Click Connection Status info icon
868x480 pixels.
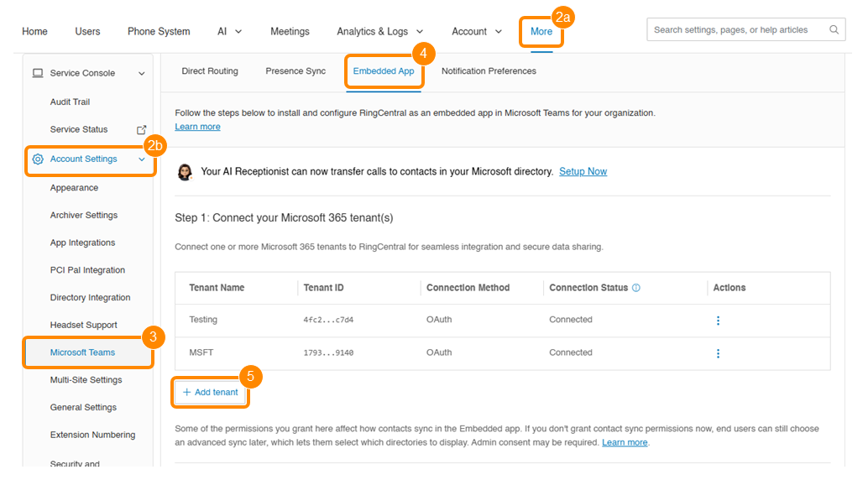(636, 288)
